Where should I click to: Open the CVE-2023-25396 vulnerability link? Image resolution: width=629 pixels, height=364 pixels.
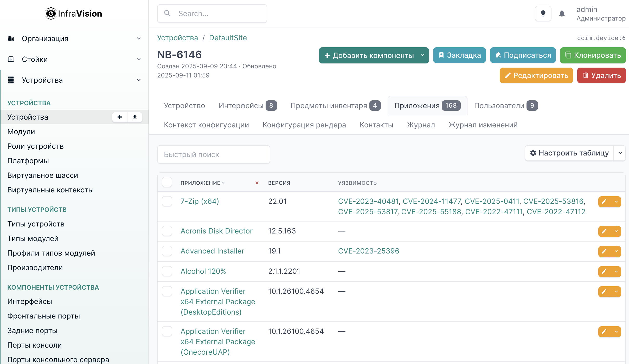coord(368,251)
